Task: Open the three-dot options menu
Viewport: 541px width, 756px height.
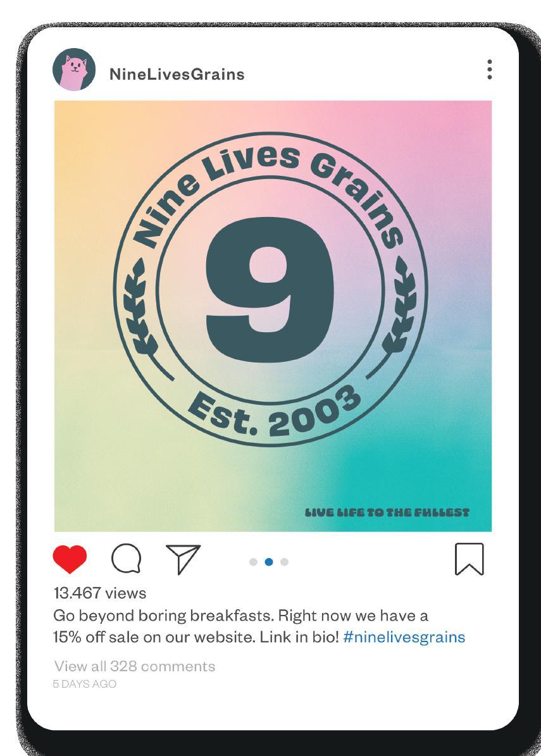Action: (489, 70)
